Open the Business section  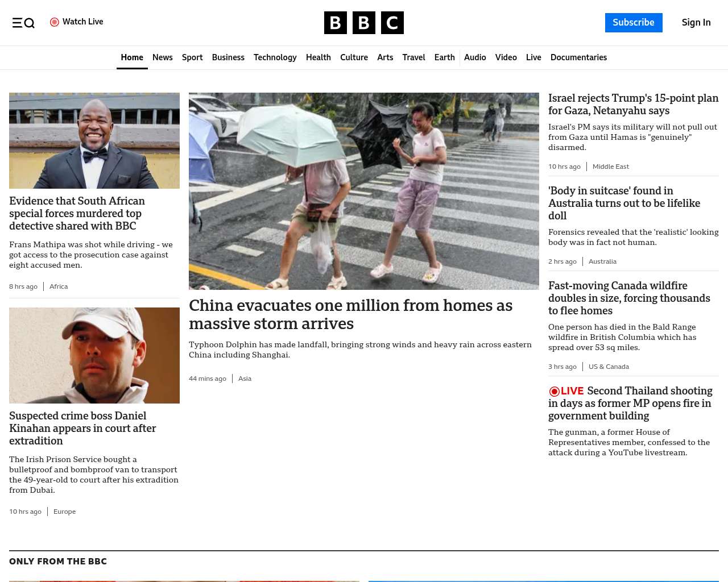pos(228,57)
